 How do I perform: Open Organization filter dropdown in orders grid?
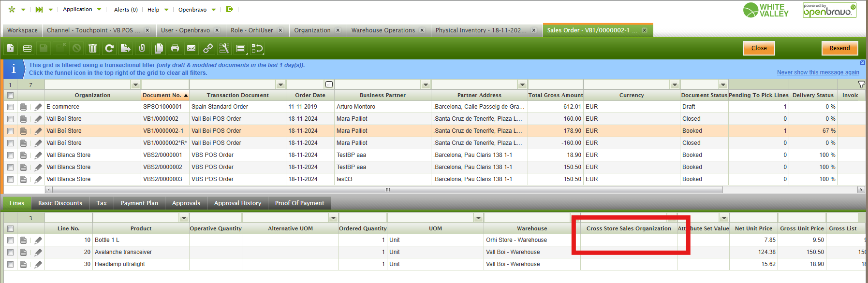click(135, 85)
